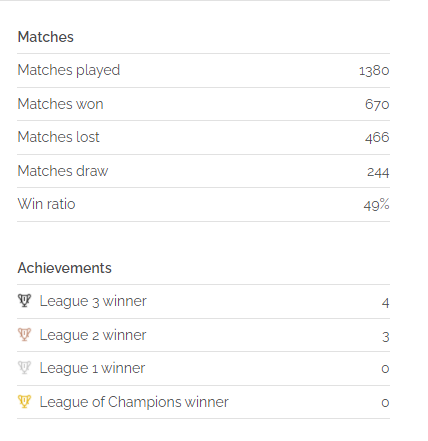428x441 pixels.
Task: Click the Matches draw label
Action: 63,171
